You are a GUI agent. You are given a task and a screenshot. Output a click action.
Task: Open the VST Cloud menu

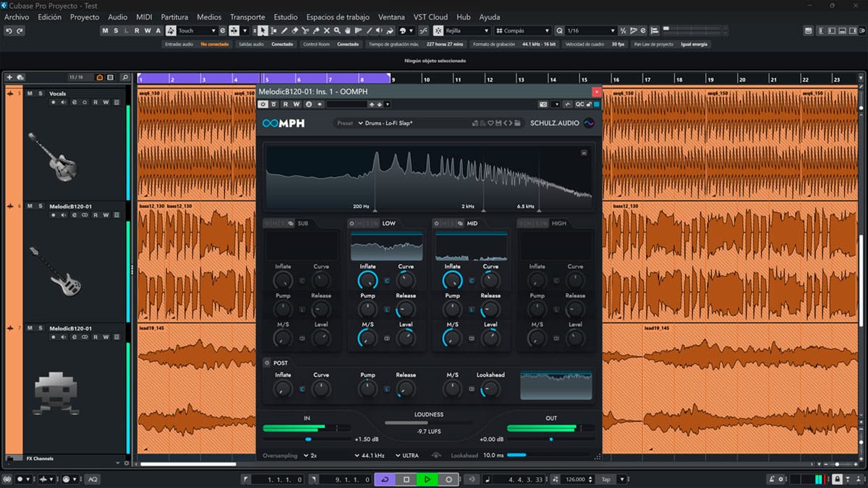[x=430, y=17]
